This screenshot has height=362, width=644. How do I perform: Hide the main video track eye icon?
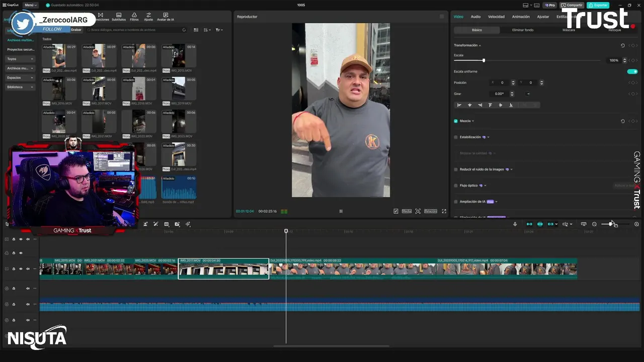point(21,269)
